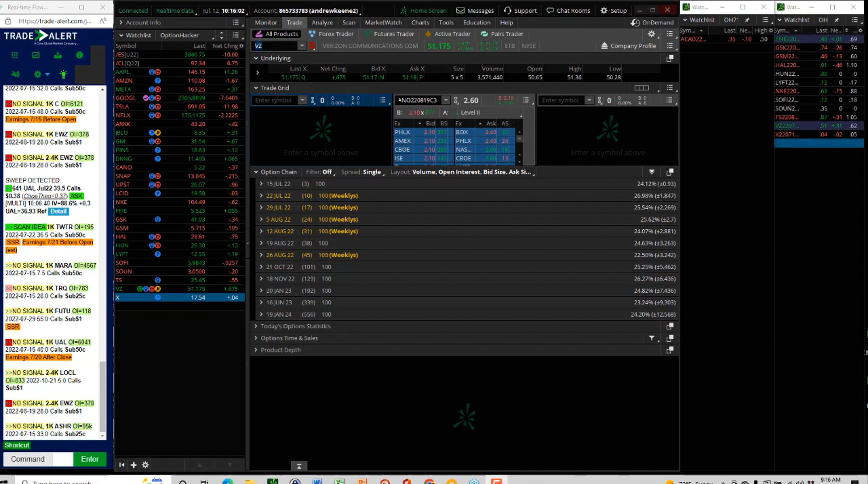
Task: Click the Trade Alert feed scrollbar thumb
Action: (x=102, y=396)
